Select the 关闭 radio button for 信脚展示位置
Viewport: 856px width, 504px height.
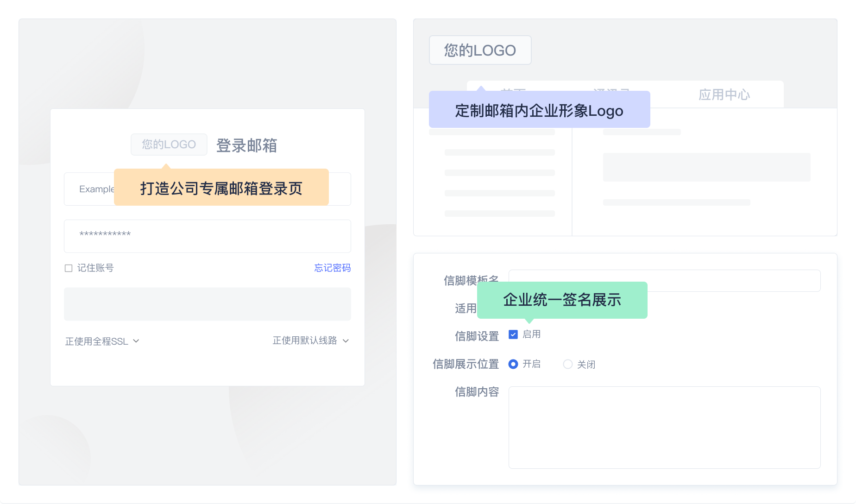pyautogui.click(x=568, y=365)
